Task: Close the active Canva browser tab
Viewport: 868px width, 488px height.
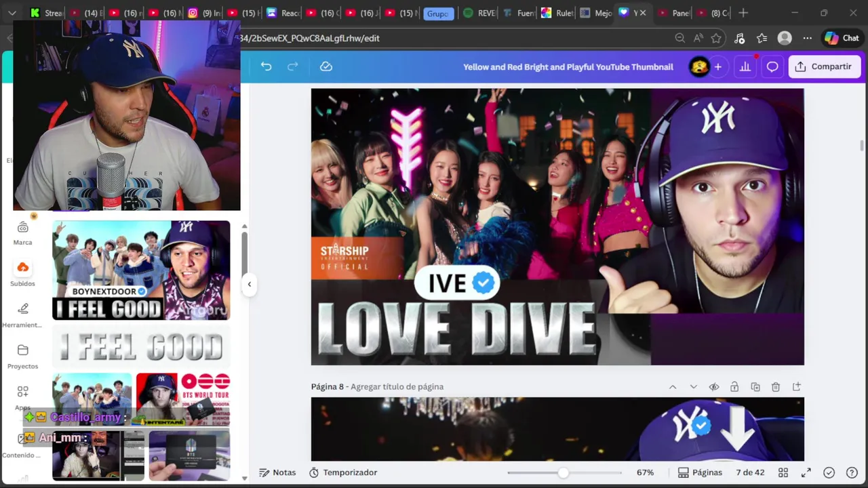Action: (643, 13)
